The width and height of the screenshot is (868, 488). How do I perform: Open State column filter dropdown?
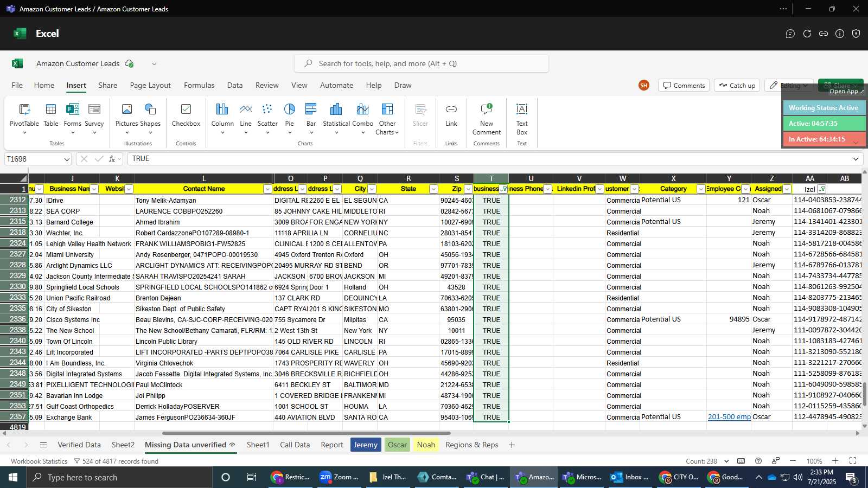433,189
